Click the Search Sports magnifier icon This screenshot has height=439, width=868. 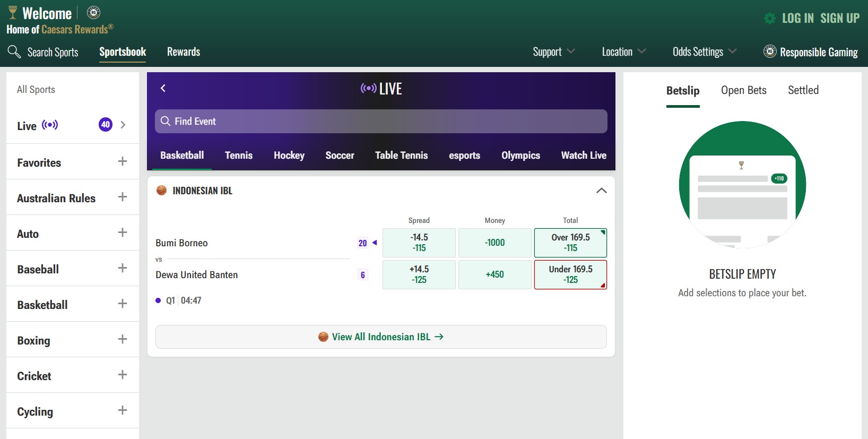coord(14,51)
